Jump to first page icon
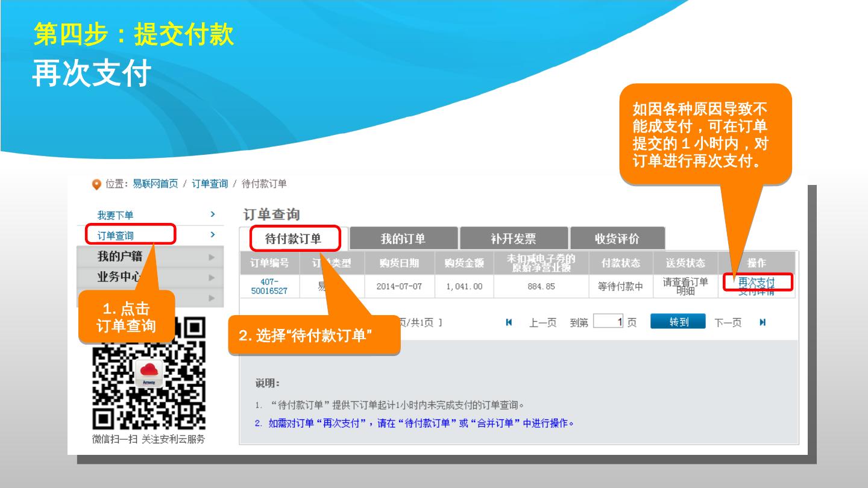This screenshot has width=868, height=488. (x=509, y=322)
